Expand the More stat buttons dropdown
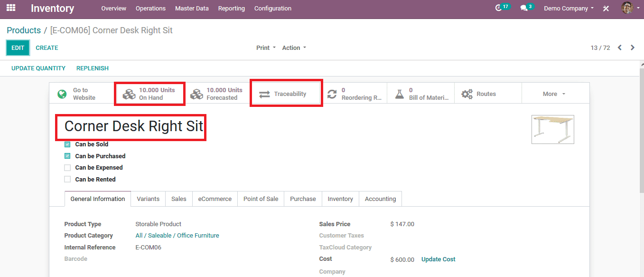 coord(554,94)
